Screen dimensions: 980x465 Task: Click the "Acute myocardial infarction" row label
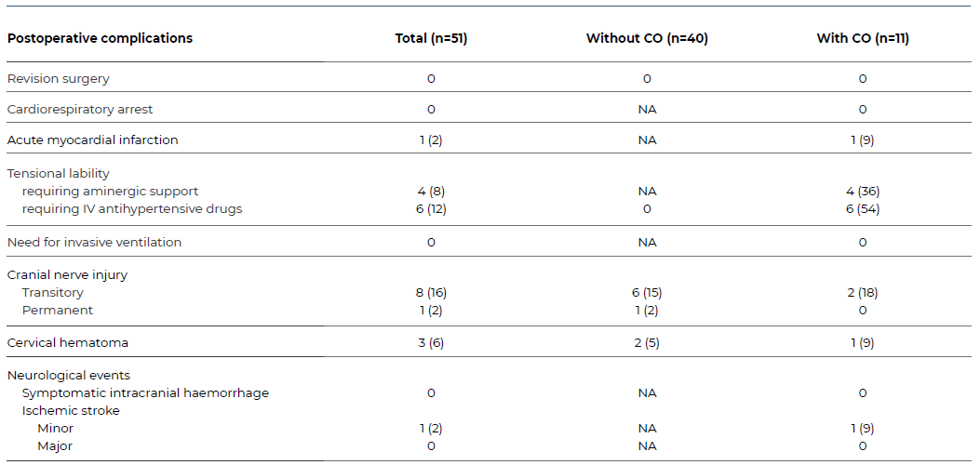pos(92,140)
